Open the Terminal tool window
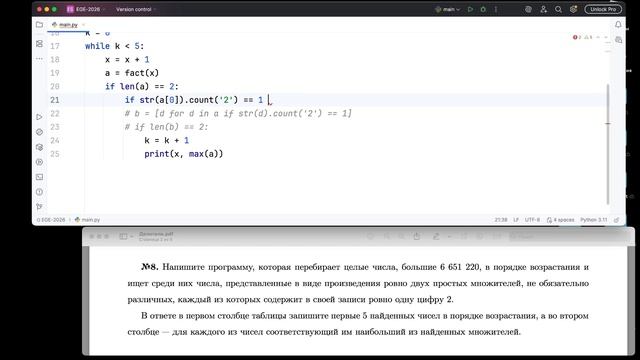Screen dimensions: 640x360 (x=39, y=177)
